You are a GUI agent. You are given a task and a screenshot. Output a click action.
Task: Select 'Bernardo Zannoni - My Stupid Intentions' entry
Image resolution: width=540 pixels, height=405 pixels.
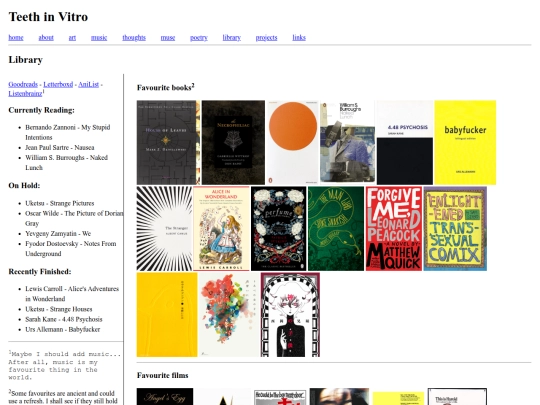coord(68,132)
